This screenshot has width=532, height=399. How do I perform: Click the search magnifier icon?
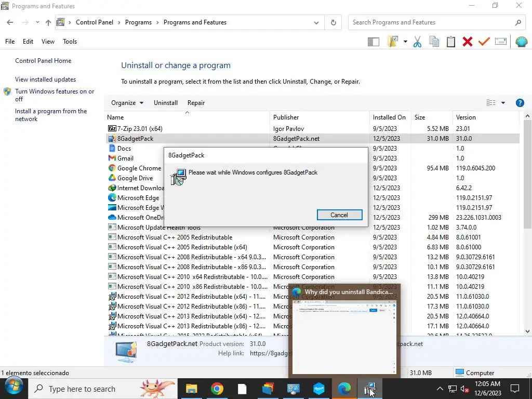coord(518,22)
